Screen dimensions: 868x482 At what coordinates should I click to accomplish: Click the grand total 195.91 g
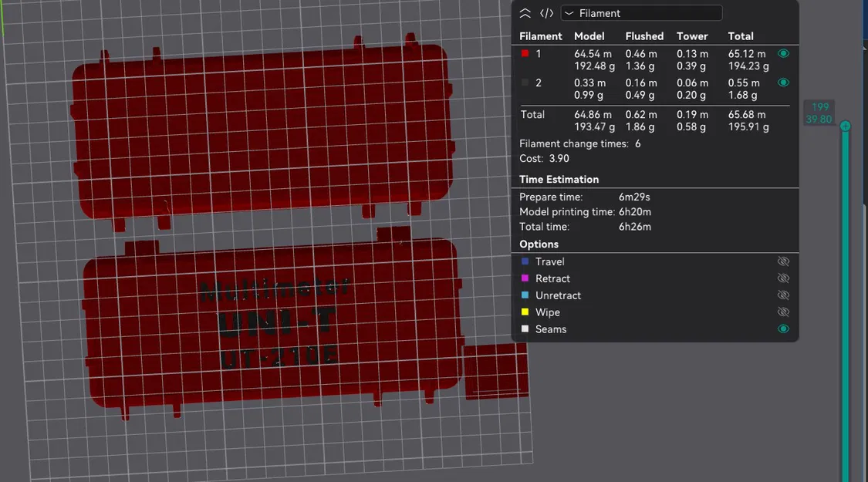coord(748,126)
